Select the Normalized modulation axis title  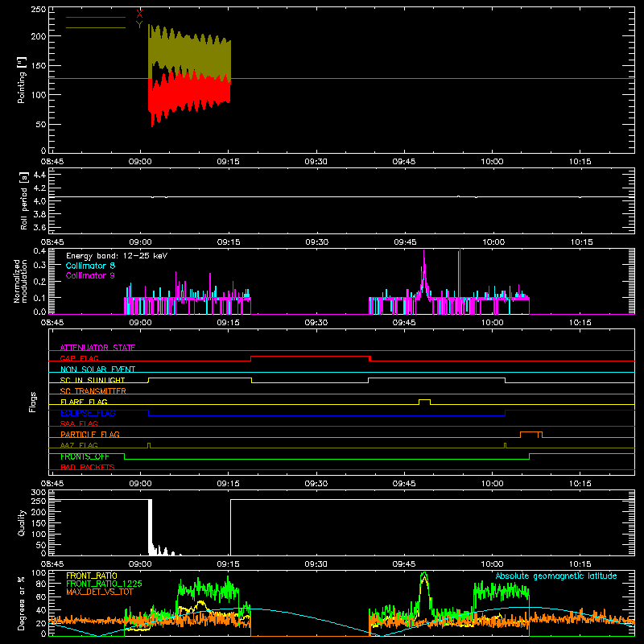point(20,281)
